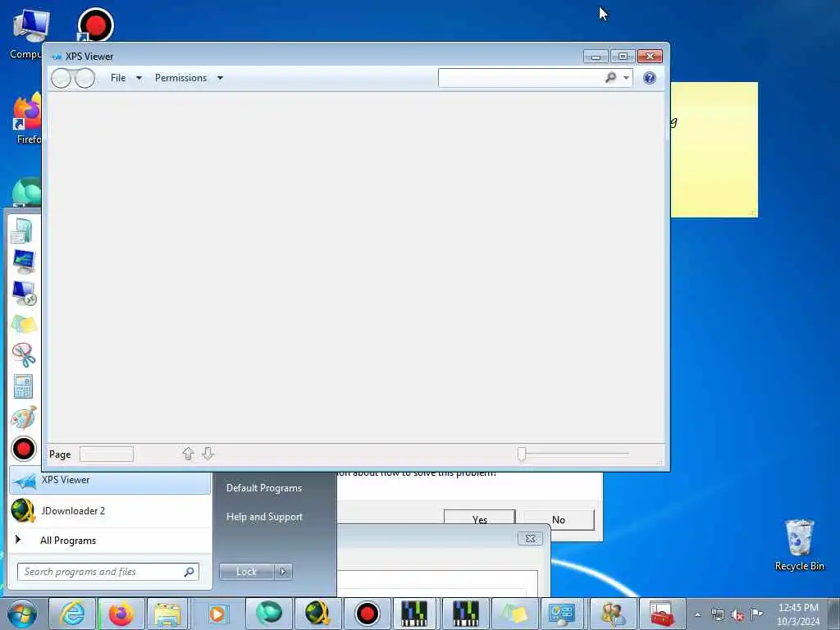Click the XPS Viewer forward navigation circle
The height and width of the screenshot is (630, 840).
click(84, 78)
